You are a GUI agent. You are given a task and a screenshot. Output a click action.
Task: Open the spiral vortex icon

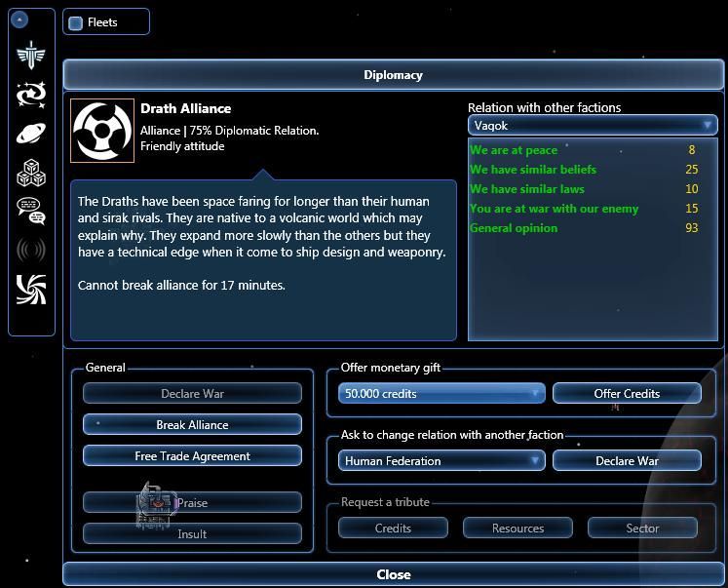tap(31, 290)
